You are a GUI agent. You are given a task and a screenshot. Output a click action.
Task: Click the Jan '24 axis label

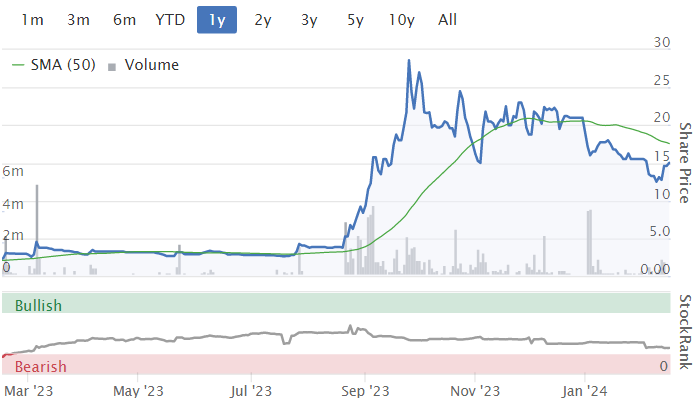(584, 391)
